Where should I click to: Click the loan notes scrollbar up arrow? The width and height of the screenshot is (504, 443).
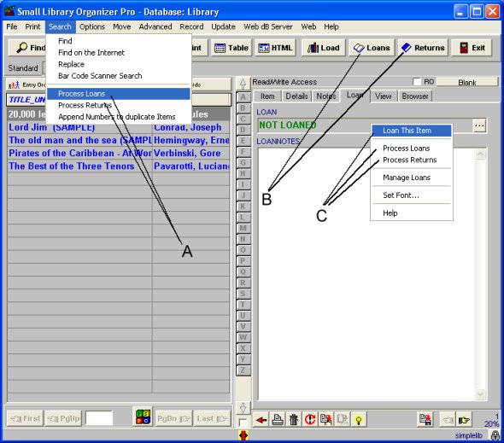(x=480, y=154)
